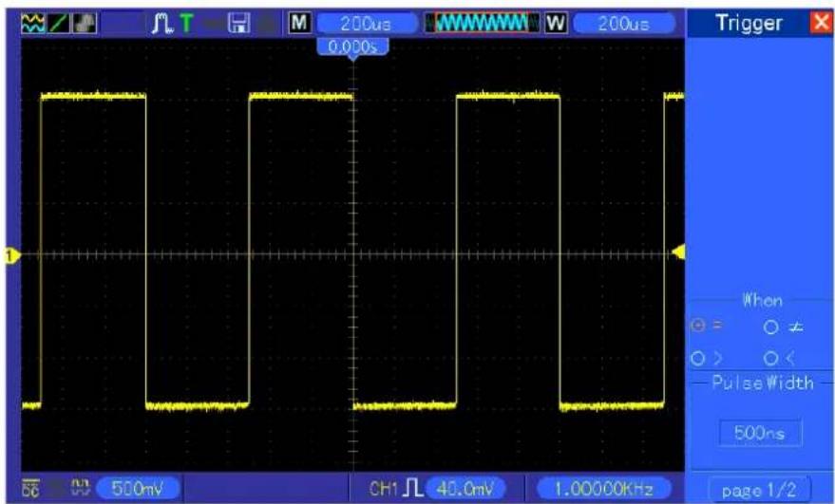Click the channel 1 ground level marker
Viewport: 835px width, 504px height.
[11, 256]
